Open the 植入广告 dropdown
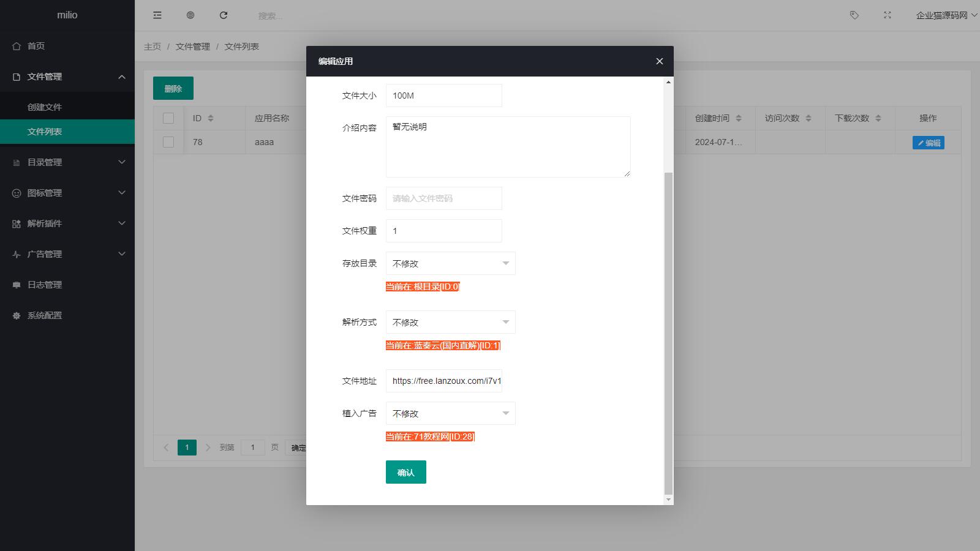This screenshot has height=551, width=980. pyautogui.click(x=450, y=413)
